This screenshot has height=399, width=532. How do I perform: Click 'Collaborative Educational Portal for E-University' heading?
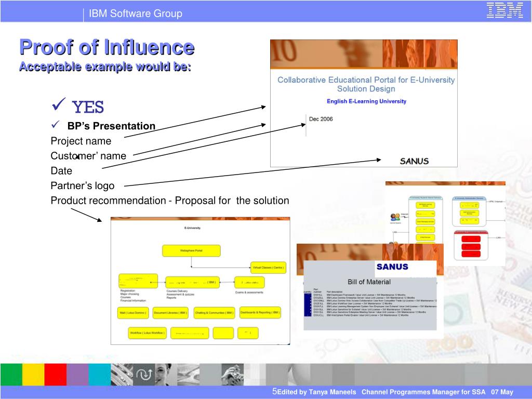tap(366, 79)
